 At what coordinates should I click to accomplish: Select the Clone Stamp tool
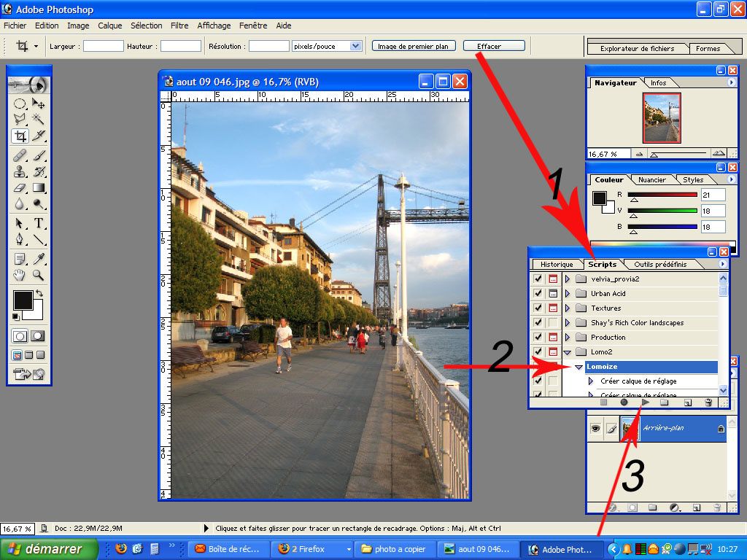(20, 171)
